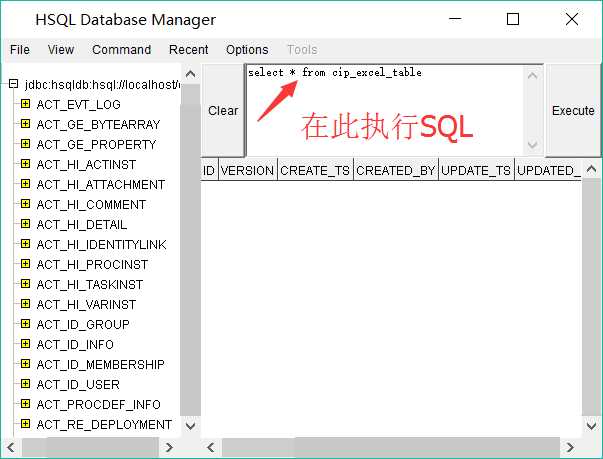Expand the ACT_ID_GROUP table node

tap(25, 324)
